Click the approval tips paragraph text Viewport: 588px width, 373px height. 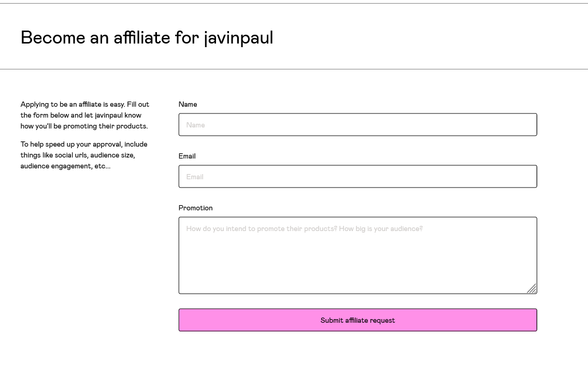[83, 155]
